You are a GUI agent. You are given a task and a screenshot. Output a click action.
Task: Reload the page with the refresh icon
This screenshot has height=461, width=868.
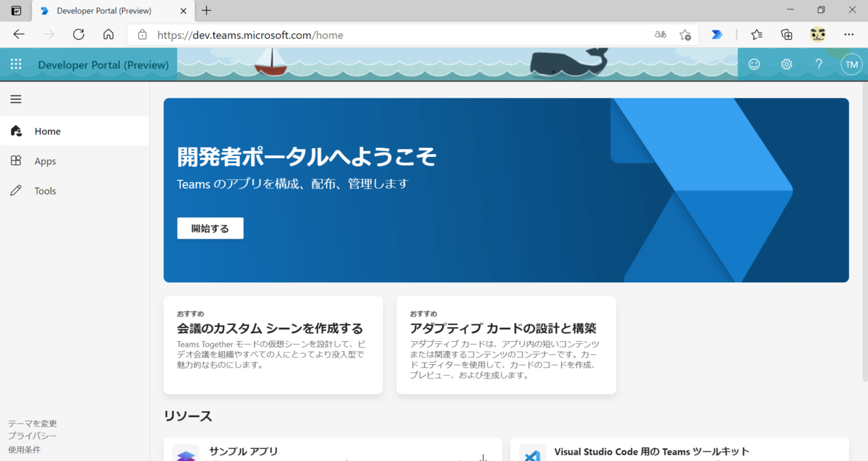pyautogui.click(x=79, y=34)
